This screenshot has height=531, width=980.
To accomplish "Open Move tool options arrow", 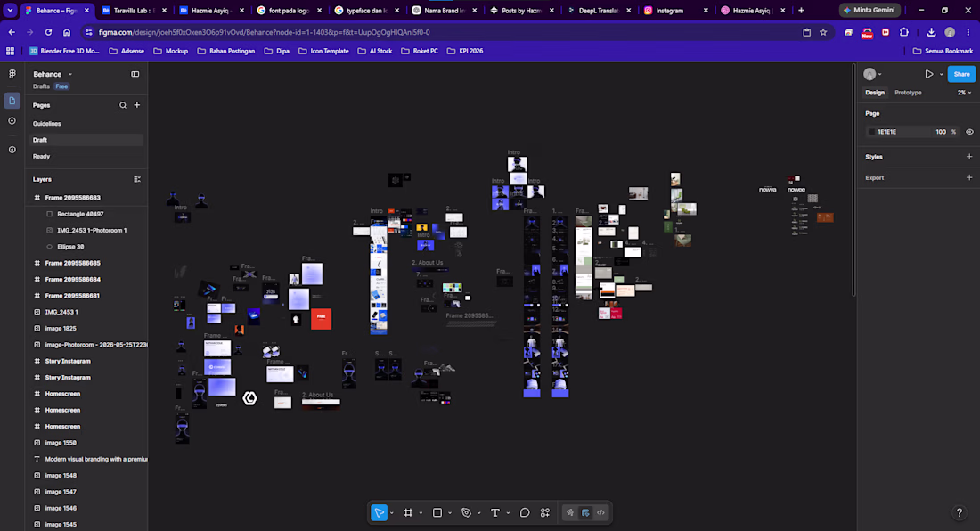I will (391, 513).
